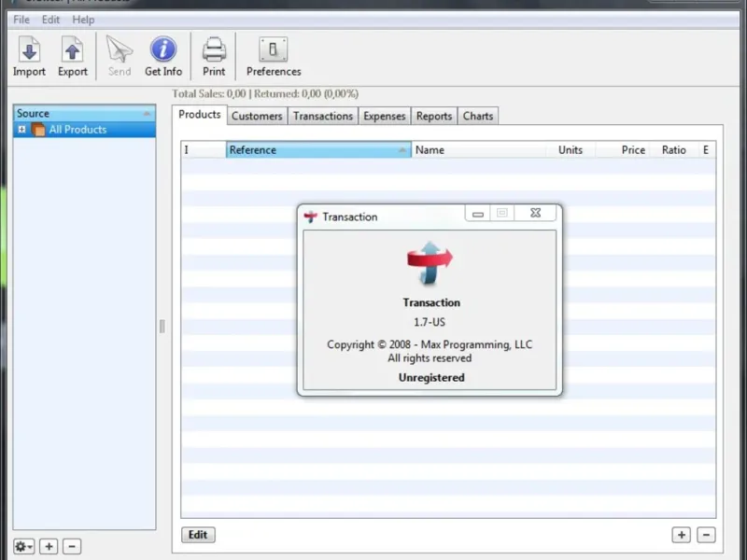Expand the All Products tree node
The image size is (747, 560).
(21, 129)
